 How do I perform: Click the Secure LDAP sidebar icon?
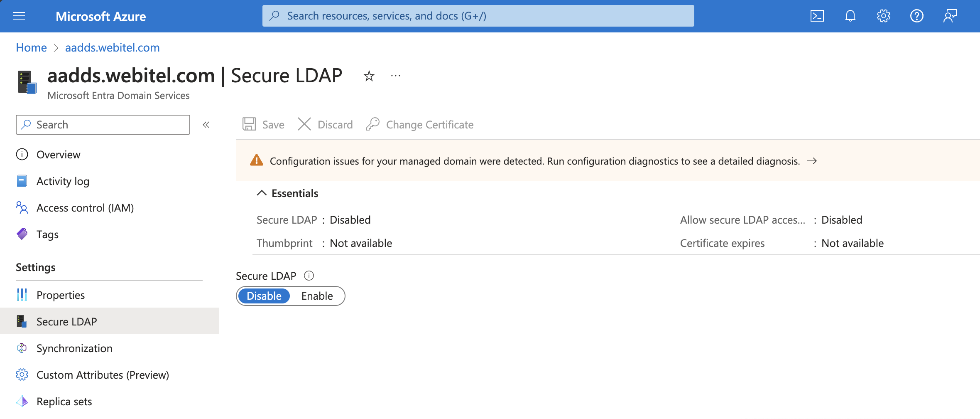tap(22, 321)
